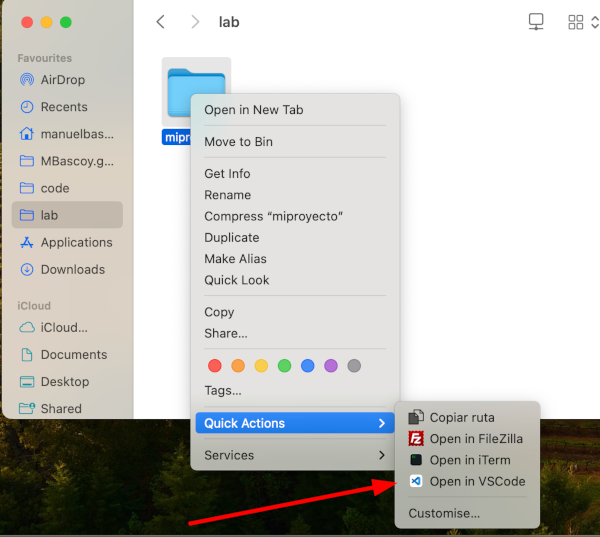
Task: Open Downloads folder in sidebar
Action: (x=72, y=269)
